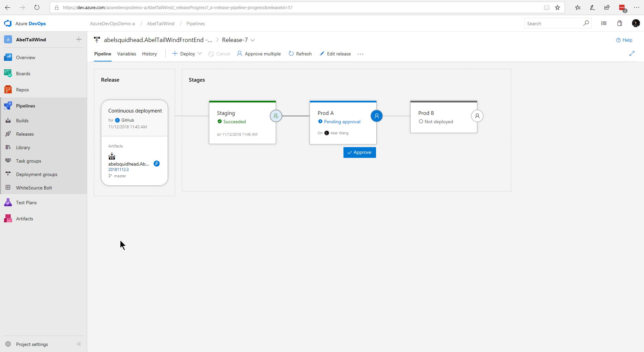Image resolution: width=644 pixels, height=352 pixels.
Task: Click the AbelTailWind project name in sidebar
Action: click(x=31, y=40)
